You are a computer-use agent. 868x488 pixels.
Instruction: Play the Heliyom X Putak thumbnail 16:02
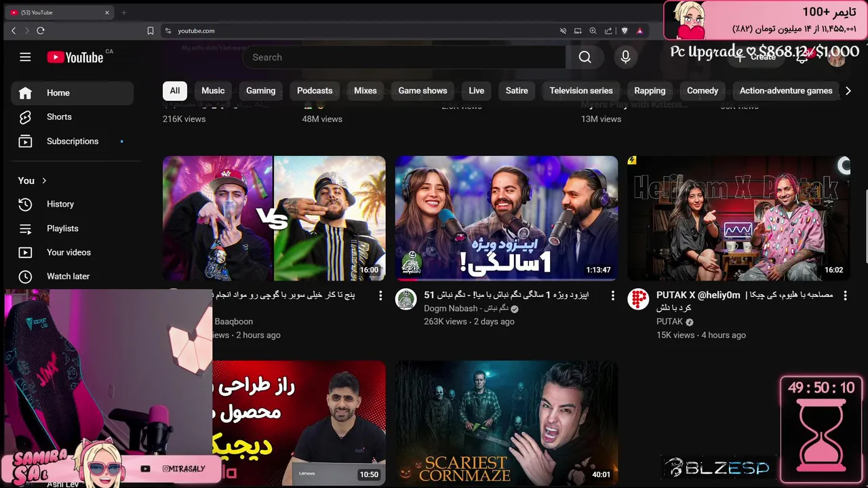pos(738,218)
